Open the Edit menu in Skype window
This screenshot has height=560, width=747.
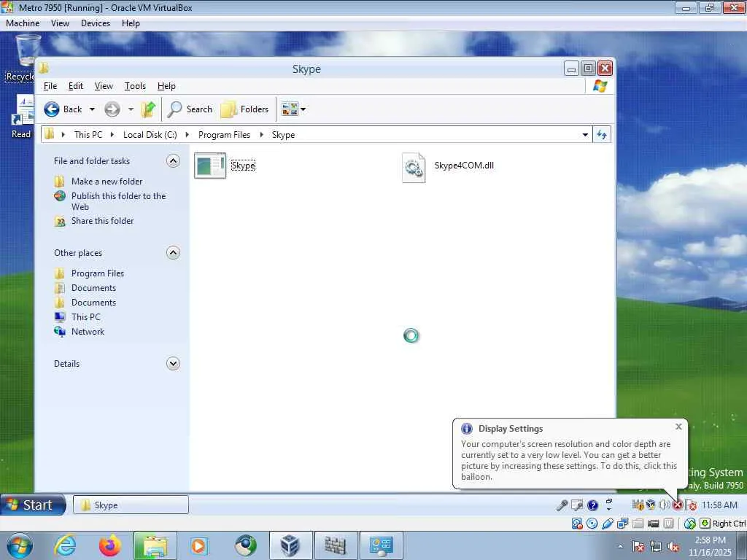(76, 86)
